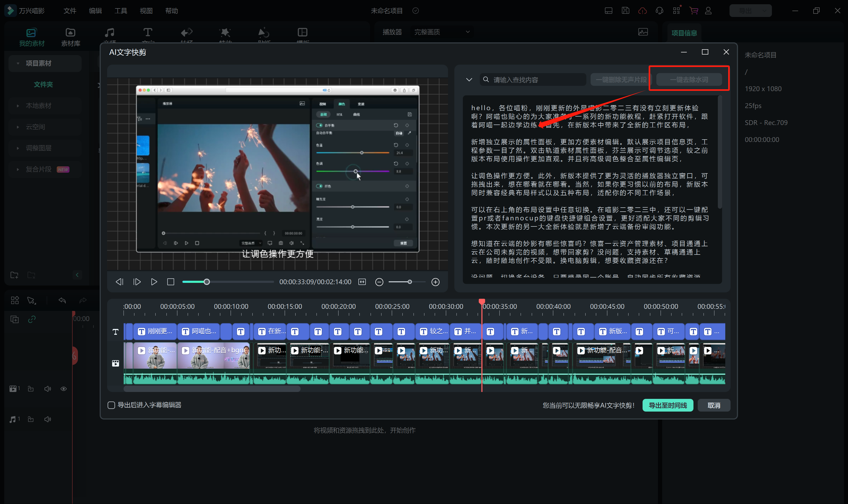Screen dimensions: 848x504
Task: Toggle video track 1 eye visibility
Action: [64, 389]
